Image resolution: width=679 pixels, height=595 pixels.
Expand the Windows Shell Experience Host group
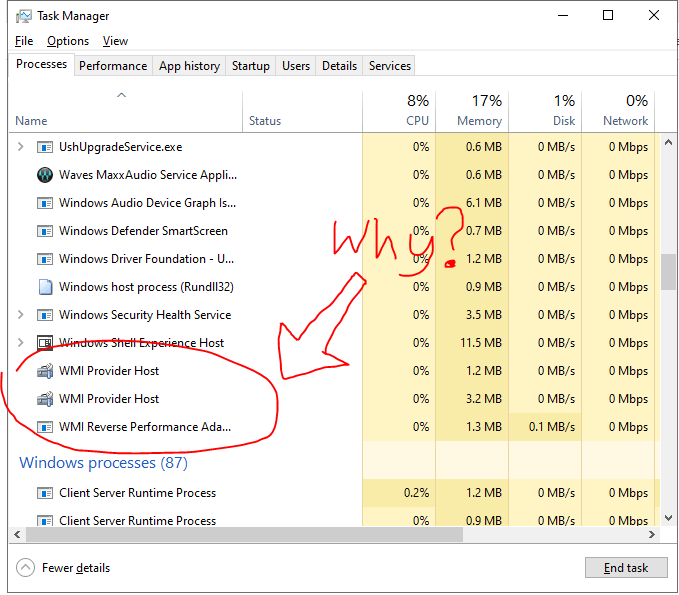[20, 343]
